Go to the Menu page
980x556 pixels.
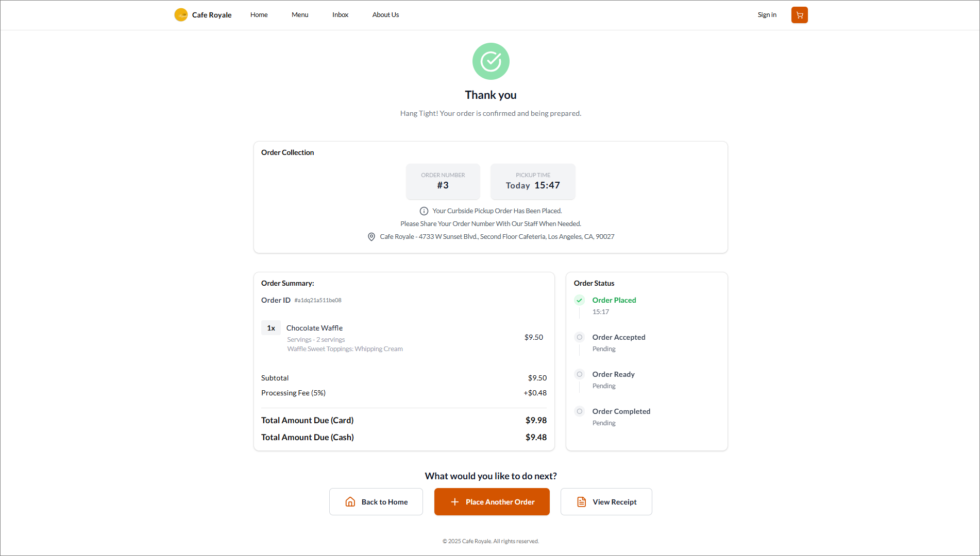click(300, 15)
